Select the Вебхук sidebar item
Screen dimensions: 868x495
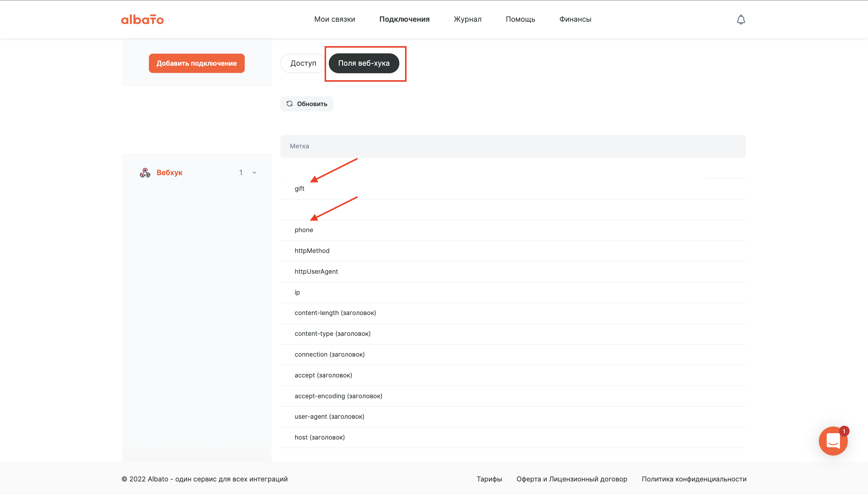(197, 173)
